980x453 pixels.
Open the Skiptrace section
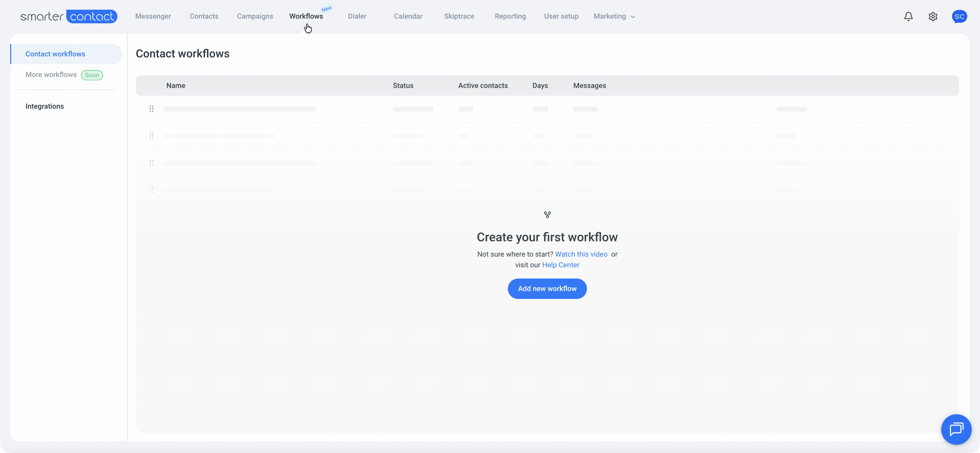(459, 16)
